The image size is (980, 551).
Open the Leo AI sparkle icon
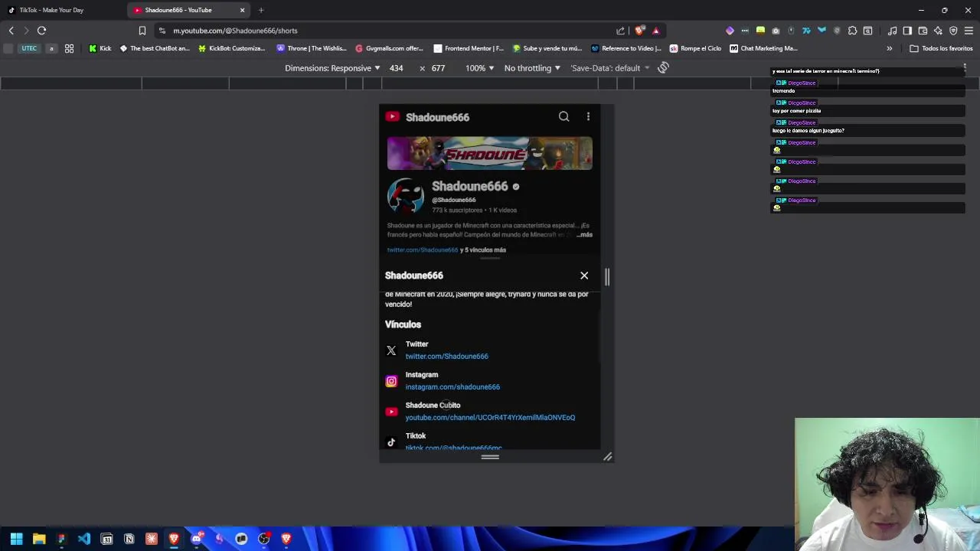pyautogui.click(x=938, y=31)
